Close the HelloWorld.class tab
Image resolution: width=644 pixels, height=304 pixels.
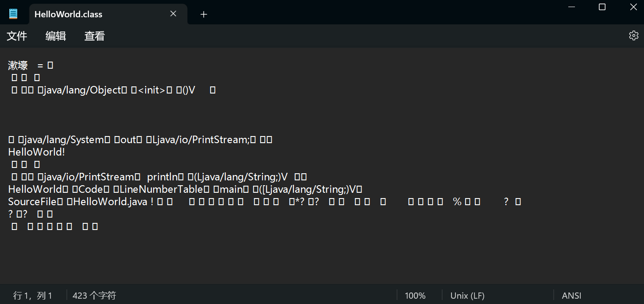click(x=173, y=14)
